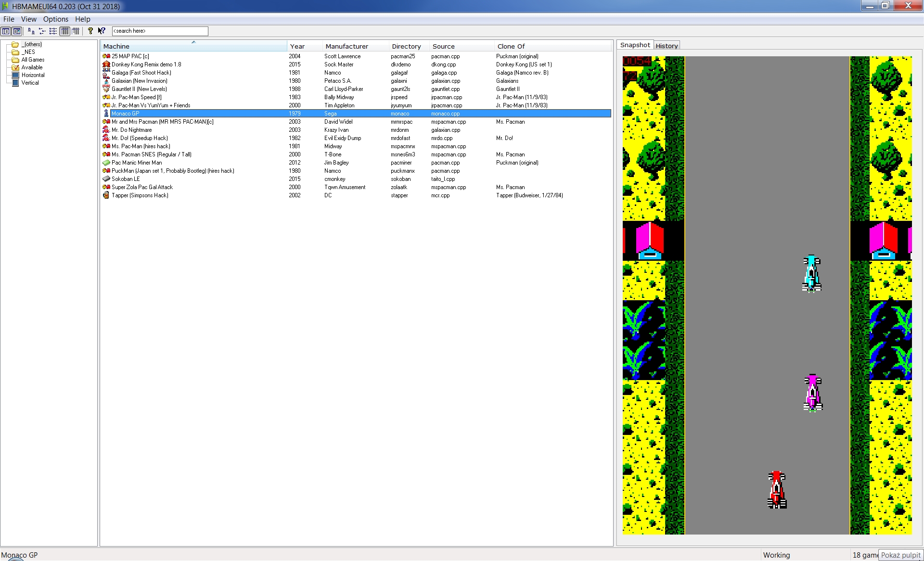This screenshot has height=561, width=924.
Task: Sort by Directory column header
Action: click(x=409, y=46)
